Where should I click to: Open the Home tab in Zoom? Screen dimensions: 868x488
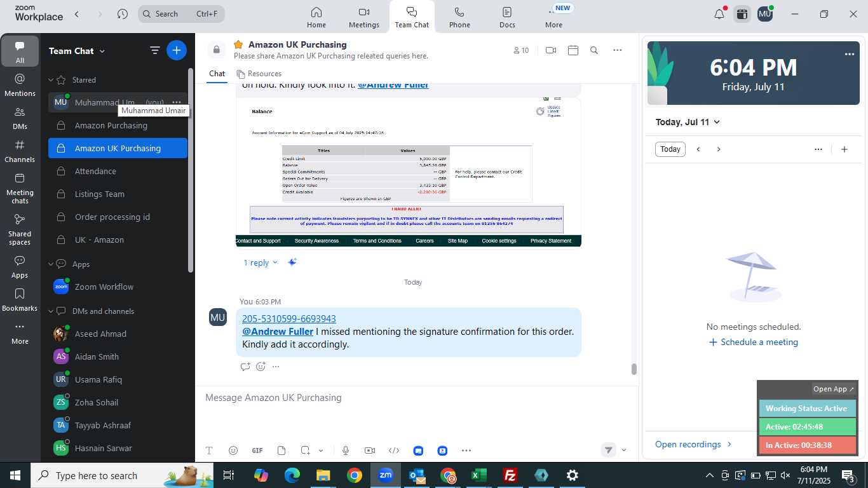tap(316, 17)
